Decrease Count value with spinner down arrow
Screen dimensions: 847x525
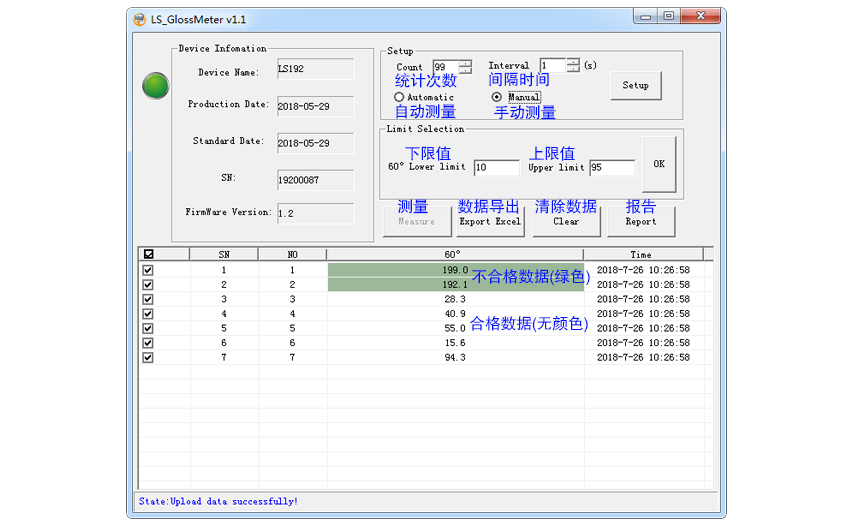[465, 71]
